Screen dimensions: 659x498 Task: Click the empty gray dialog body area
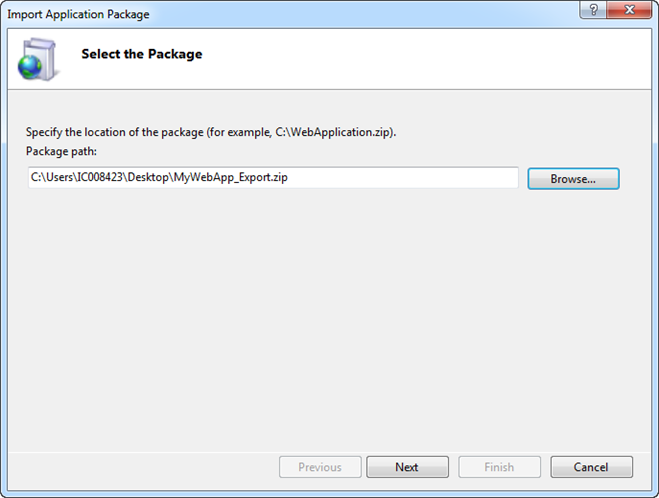pyautogui.click(x=320, y=320)
